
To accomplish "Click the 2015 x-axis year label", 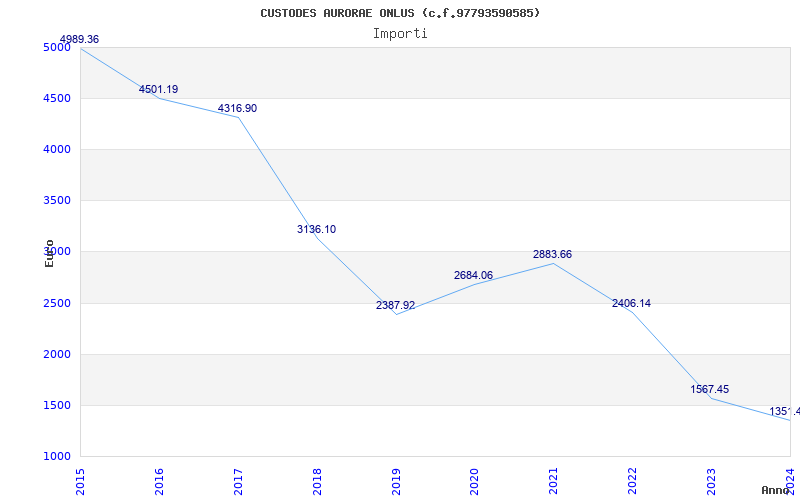I will [81, 481].
